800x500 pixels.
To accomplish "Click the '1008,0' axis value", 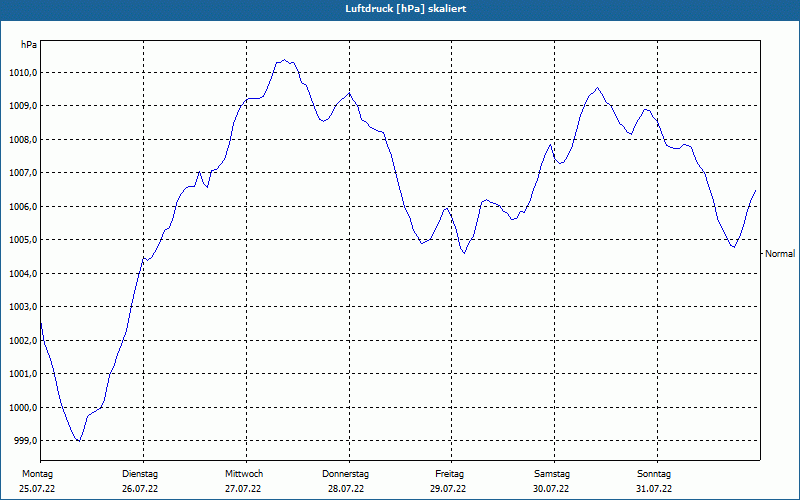I will coord(23,140).
